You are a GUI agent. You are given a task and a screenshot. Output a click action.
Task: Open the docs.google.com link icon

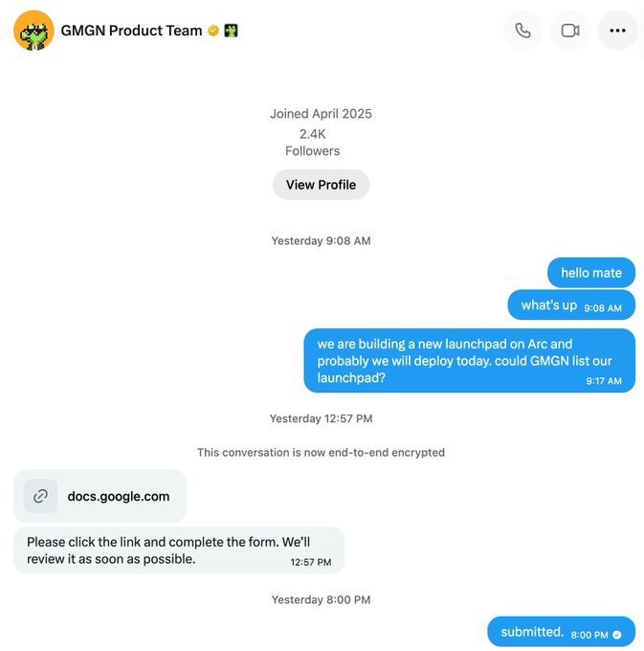click(x=40, y=496)
